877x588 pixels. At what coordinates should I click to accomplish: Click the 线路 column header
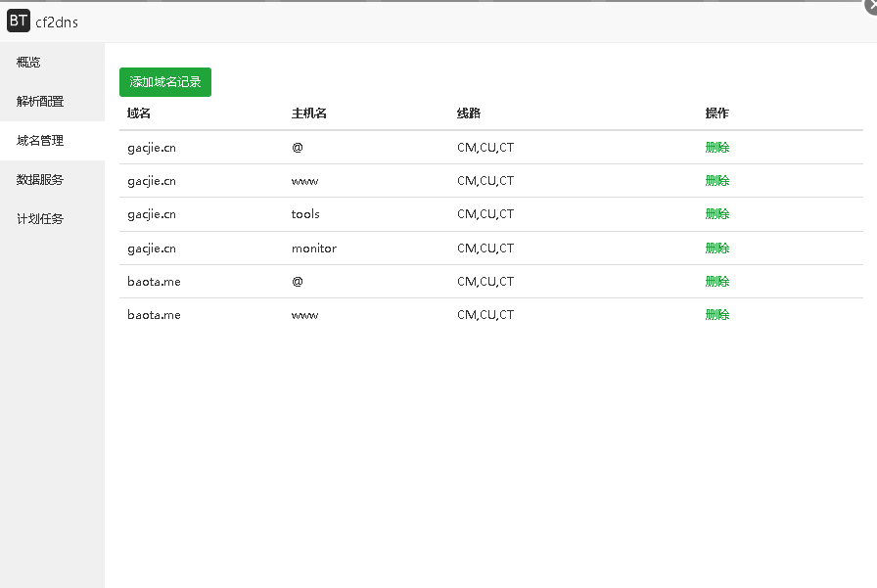pos(469,113)
